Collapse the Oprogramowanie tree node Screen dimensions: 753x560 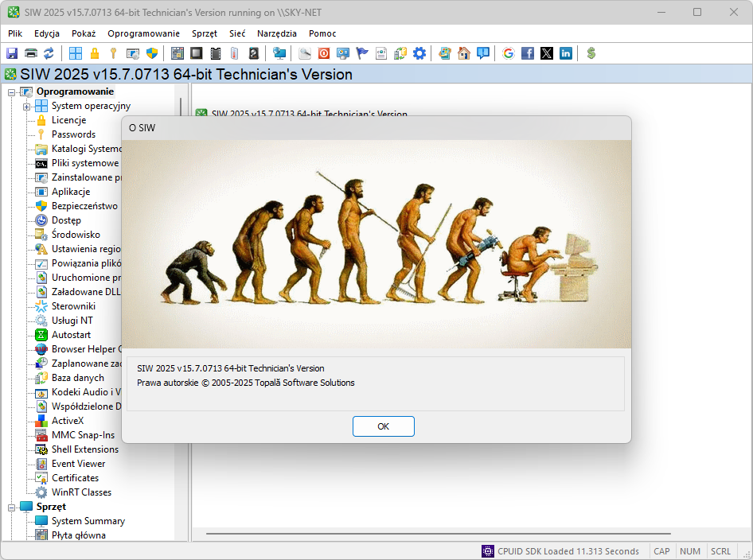[11, 92]
